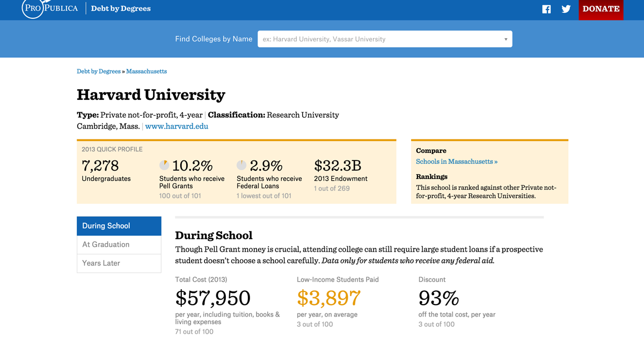Switch to the At Graduation tab
Viewport: 644px width, 338px height.
point(119,245)
